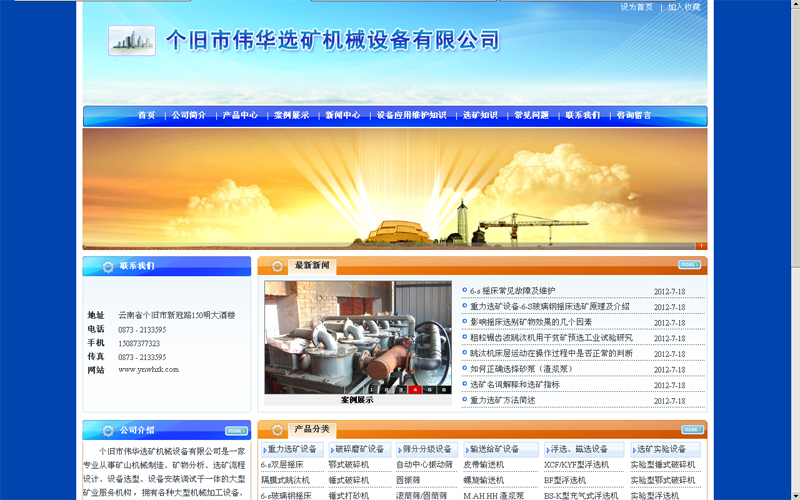
Task: Click the MORE icon in 公司介绍 panel
Action: [235, 431]
